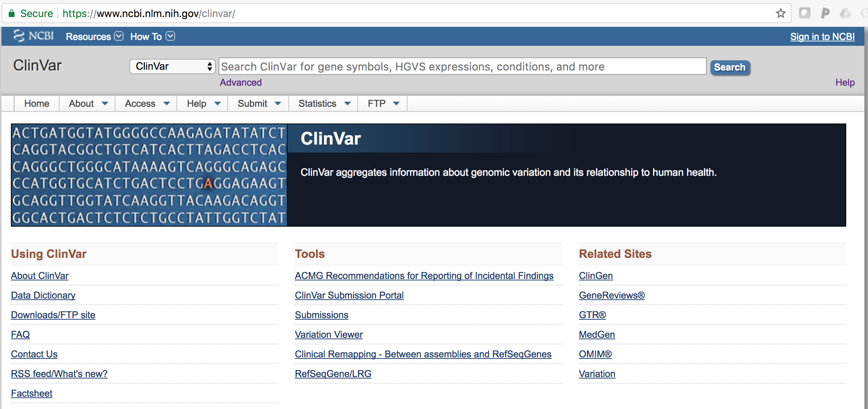The image size is (868, 409).
Task: Click the DNA sequence banner image
Action: [x=149, y=175]
